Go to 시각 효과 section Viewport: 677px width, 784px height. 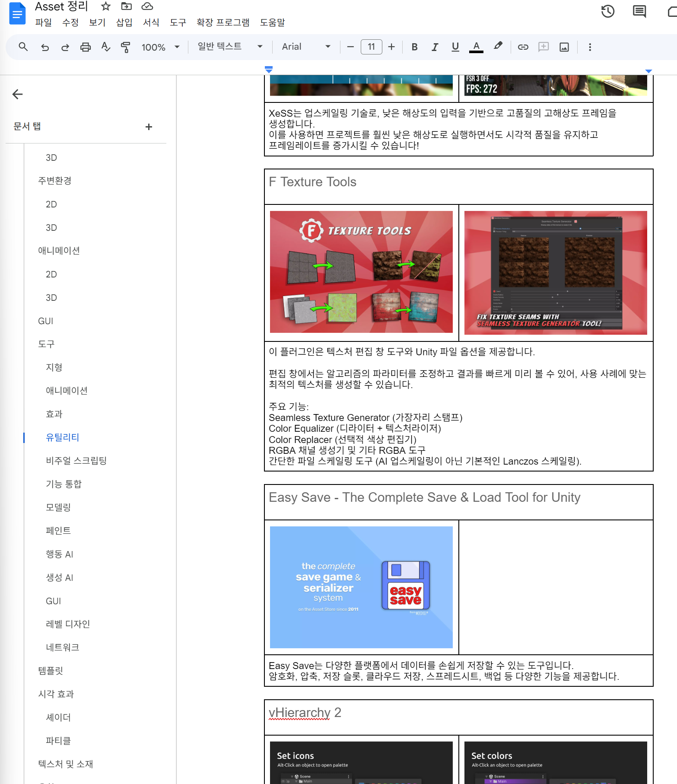(56, 694)
